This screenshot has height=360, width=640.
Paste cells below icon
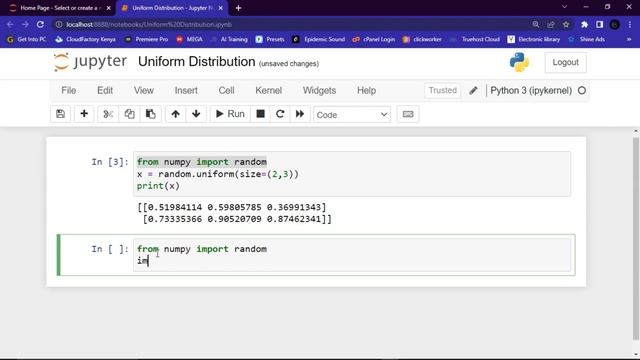coord(151,114)
